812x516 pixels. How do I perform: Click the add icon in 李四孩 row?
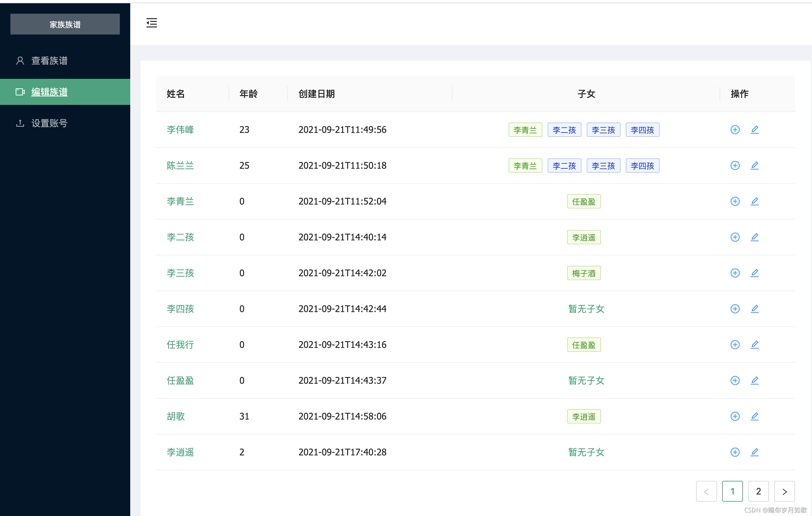[735, 308]
